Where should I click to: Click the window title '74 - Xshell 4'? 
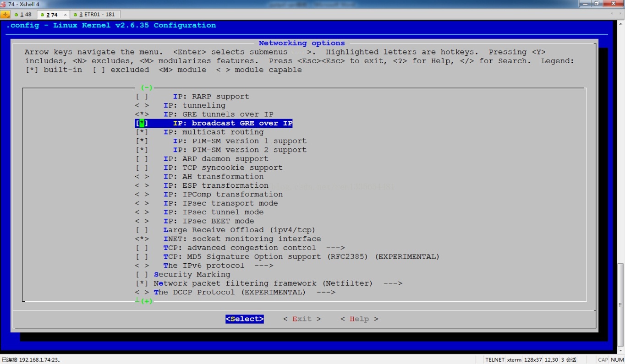pyautogui.click(x=24, y=4)
